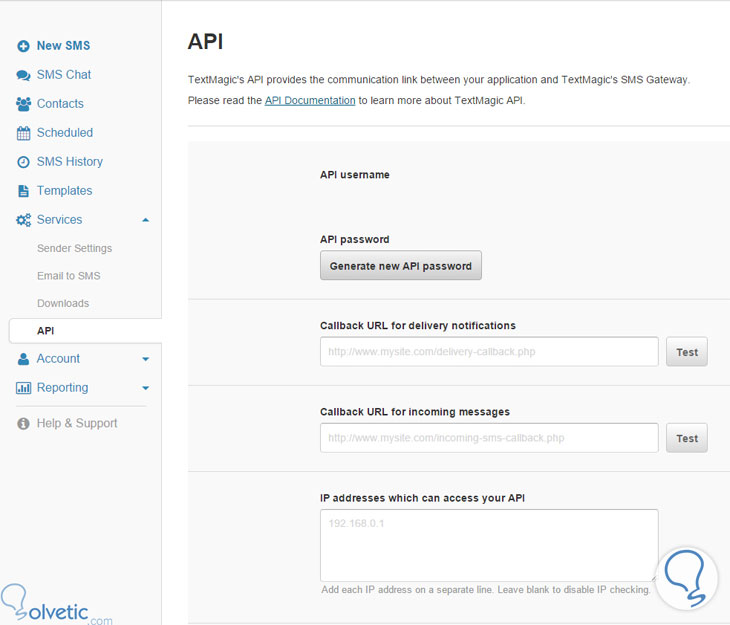Open the Downloads submenu item

click(x=63, y=303)
